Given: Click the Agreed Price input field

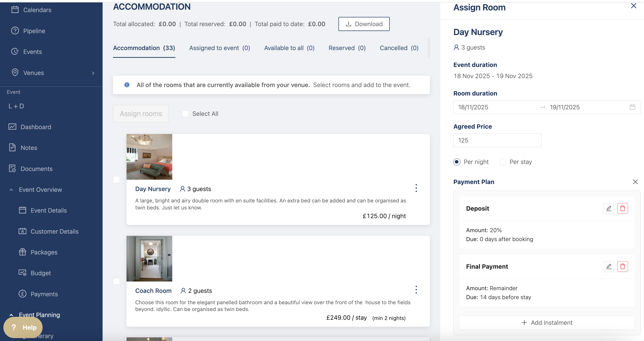Looking at the screenshot, I should click(x=497, y=140).
